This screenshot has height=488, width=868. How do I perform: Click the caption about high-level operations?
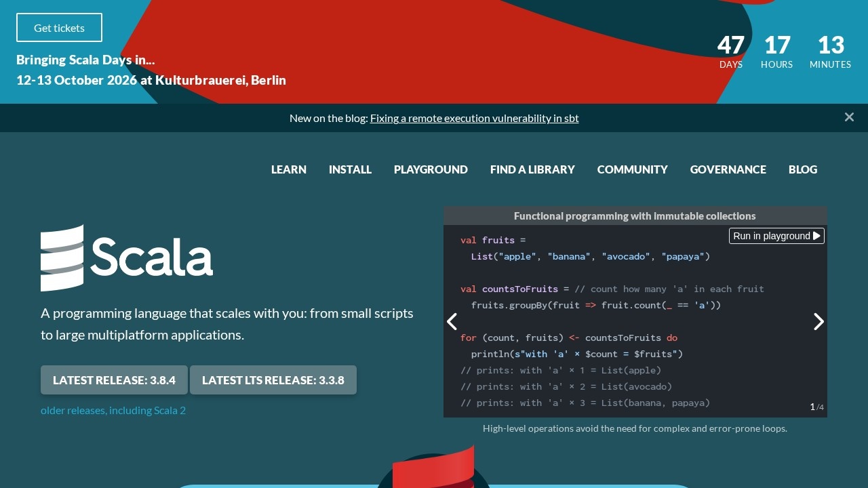click(635, 428)
